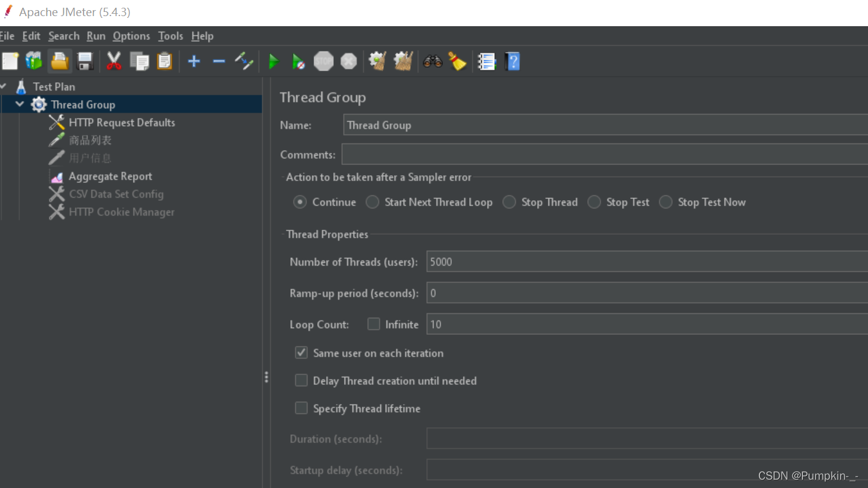Click the Comments input field

pos(604,154)
